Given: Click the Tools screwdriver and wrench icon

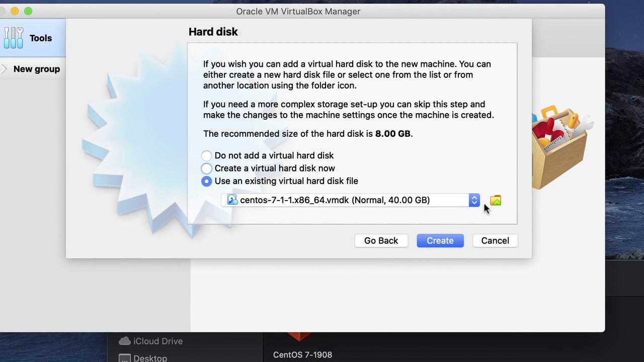Looking at the screenshot, I should (14, 38).
